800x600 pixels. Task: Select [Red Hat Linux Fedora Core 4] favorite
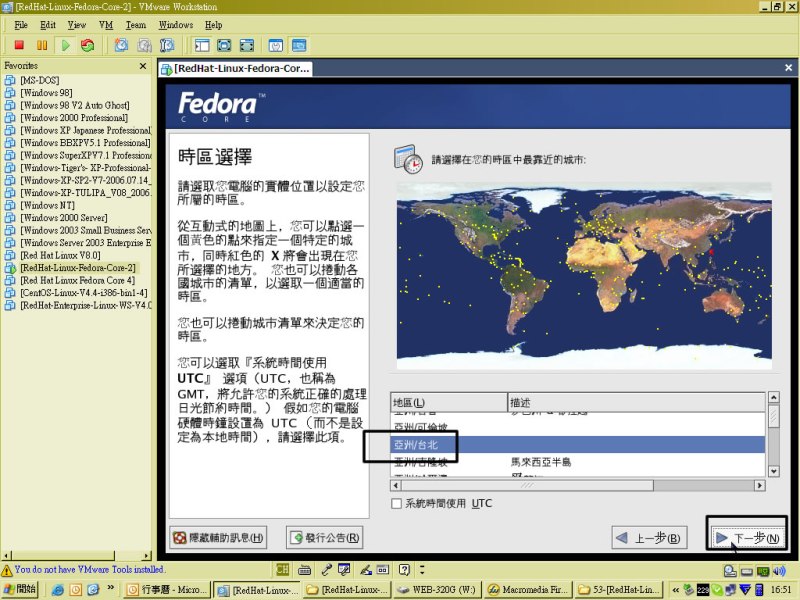(78, 280)
